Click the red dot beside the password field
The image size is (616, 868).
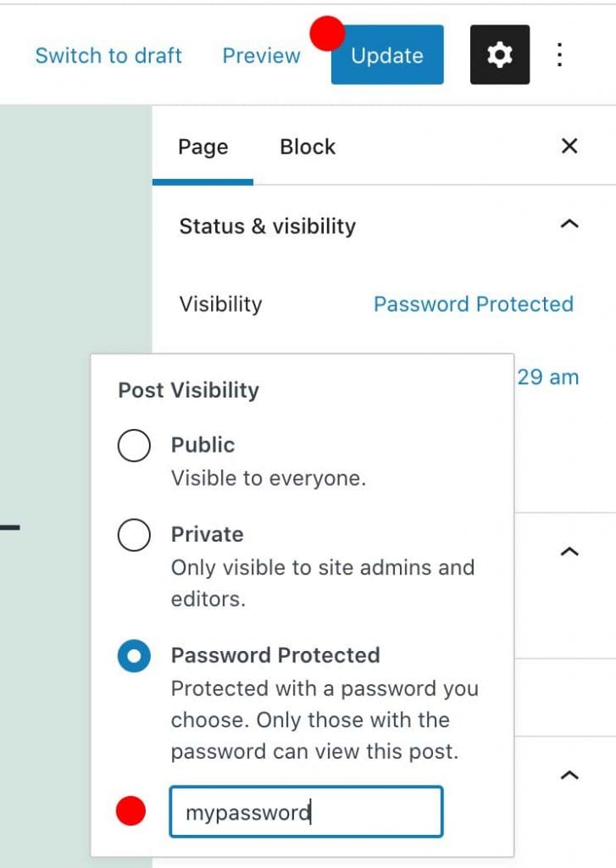[x=130, y=810]
